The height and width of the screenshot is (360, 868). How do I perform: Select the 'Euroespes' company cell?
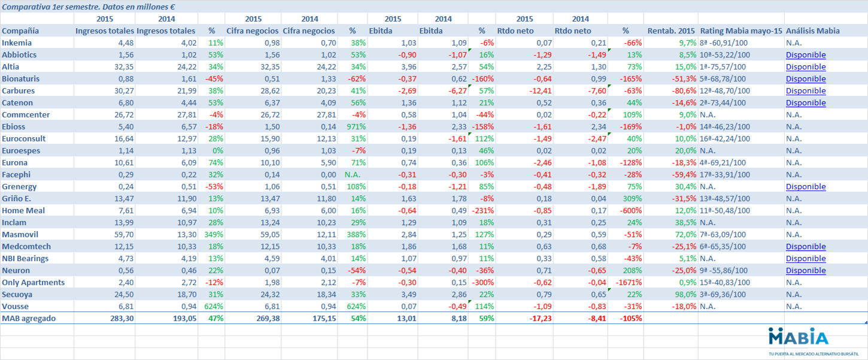click(22, 150)
